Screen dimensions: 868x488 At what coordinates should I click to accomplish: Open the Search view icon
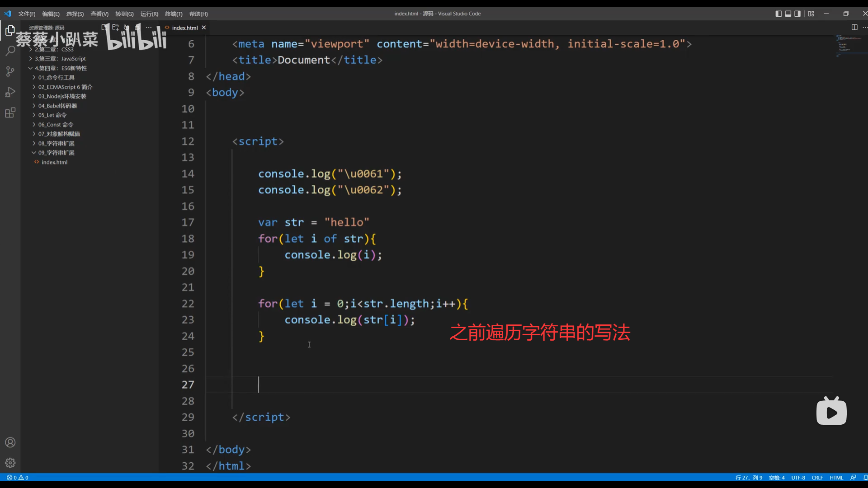tap(10, 51)
